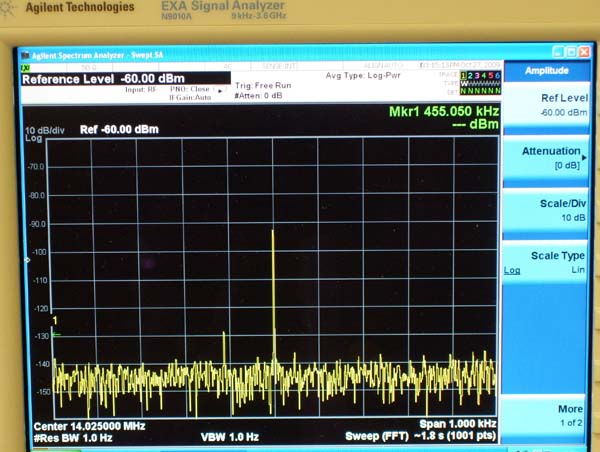Select trace 6 indicator
This screenshot has width=600, height=452.
tap(497, 75)
